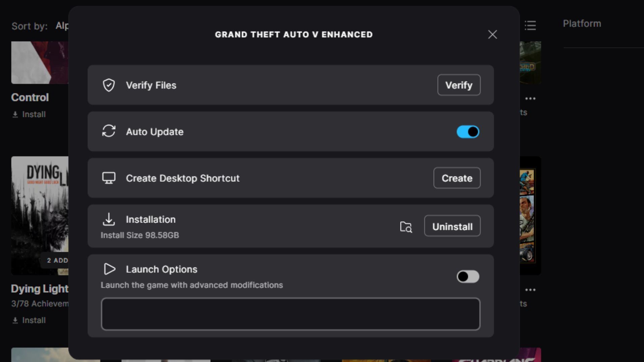Open three-dots menu beside Control row
Image resolution: width=644 pixels, height=362 pixels.
click(530, 99)
